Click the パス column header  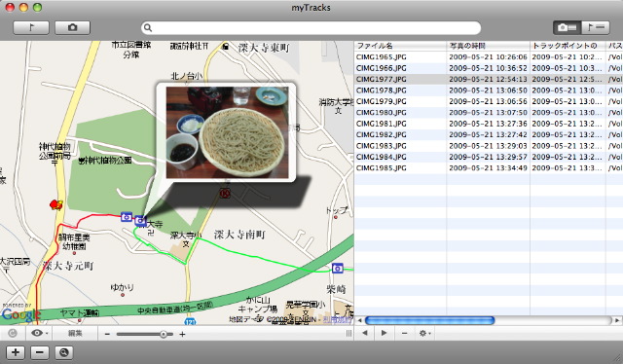click(x=614, y=46)
